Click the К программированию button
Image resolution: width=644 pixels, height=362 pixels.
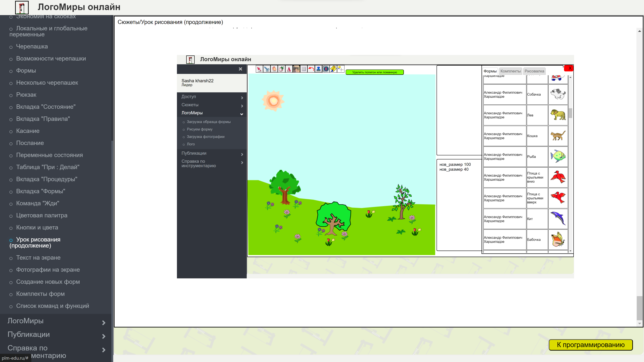(x=591, y=345)
